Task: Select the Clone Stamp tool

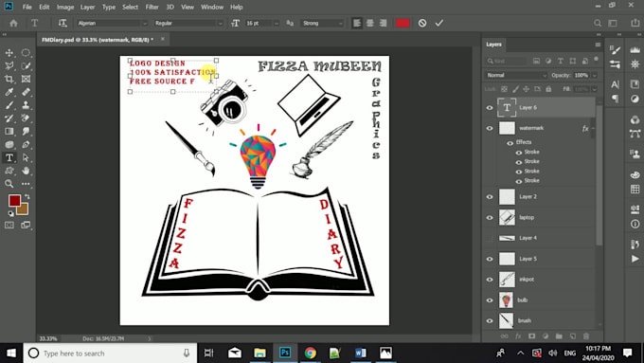Action: pyautogui.click(x=26, y=105)
